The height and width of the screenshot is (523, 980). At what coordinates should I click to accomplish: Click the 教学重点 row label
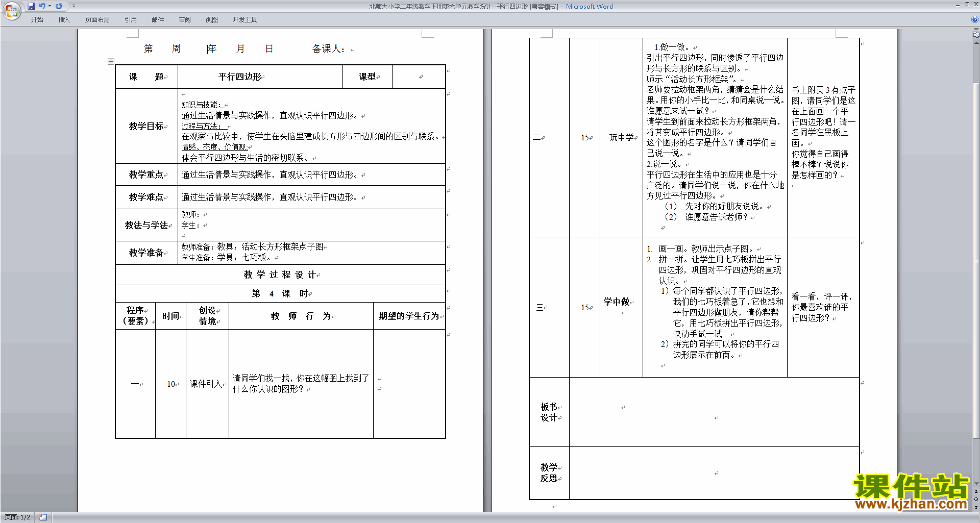[146, 175]
